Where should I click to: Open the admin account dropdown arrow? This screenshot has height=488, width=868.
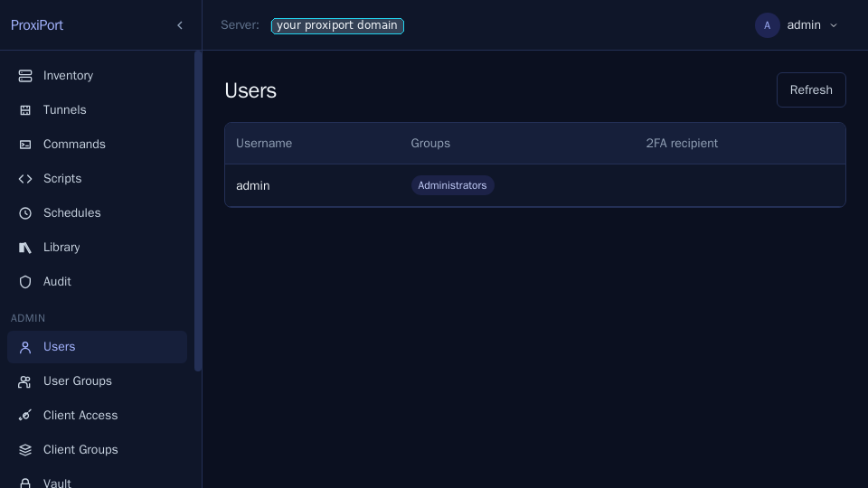(x=833, y=25)
